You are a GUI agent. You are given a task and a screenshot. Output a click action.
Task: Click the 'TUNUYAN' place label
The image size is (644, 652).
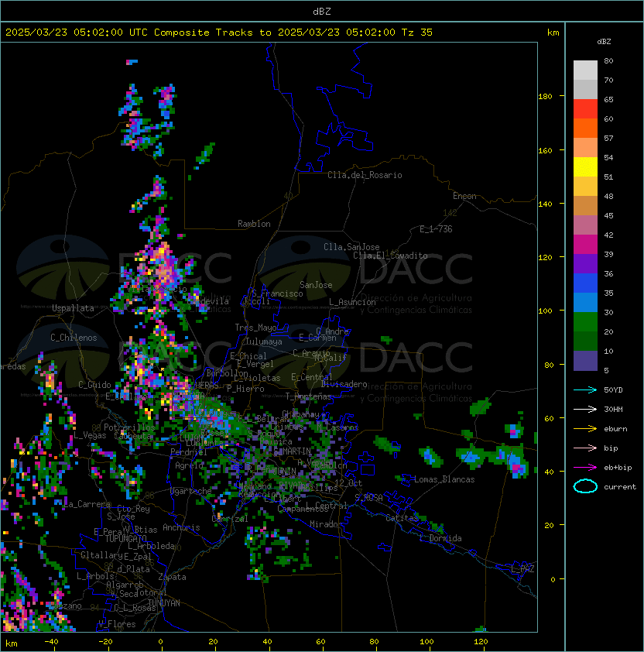point(164,603)
